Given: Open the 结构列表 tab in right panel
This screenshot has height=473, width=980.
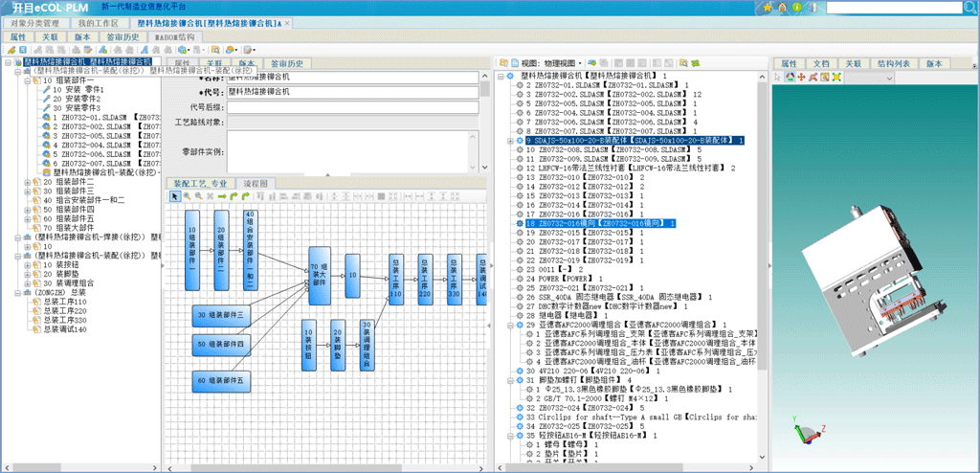Looking at the screenshot, I should point(893,63).
